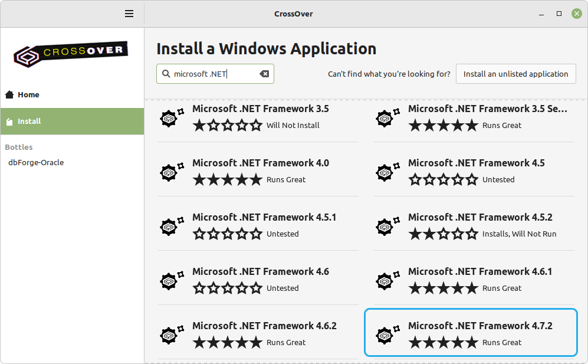The image size is (588, 364).
Task: Click 'Will Not Install' rating label
Action: coord(293,125)
